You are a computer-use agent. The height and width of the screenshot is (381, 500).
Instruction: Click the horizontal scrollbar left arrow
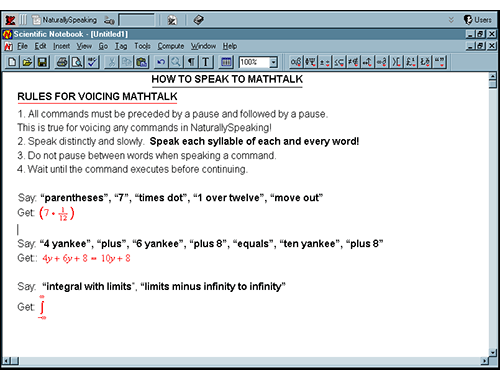tap(6, 361)
